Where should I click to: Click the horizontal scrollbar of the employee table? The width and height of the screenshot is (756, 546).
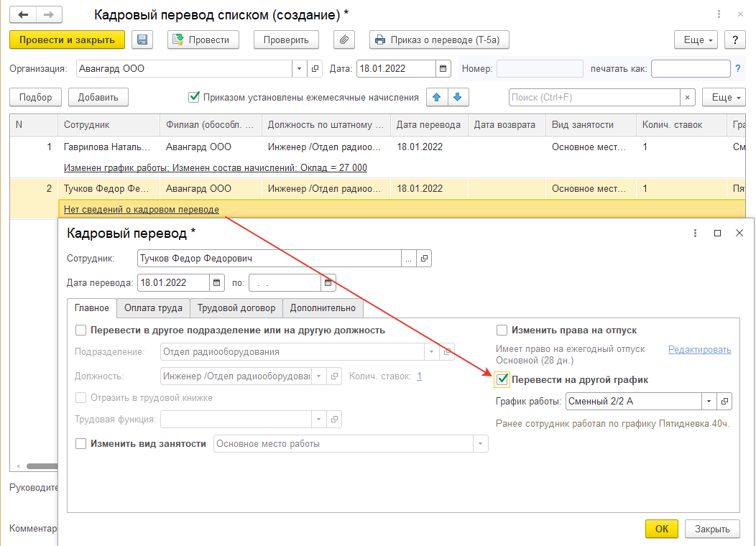tap(42, 466)
